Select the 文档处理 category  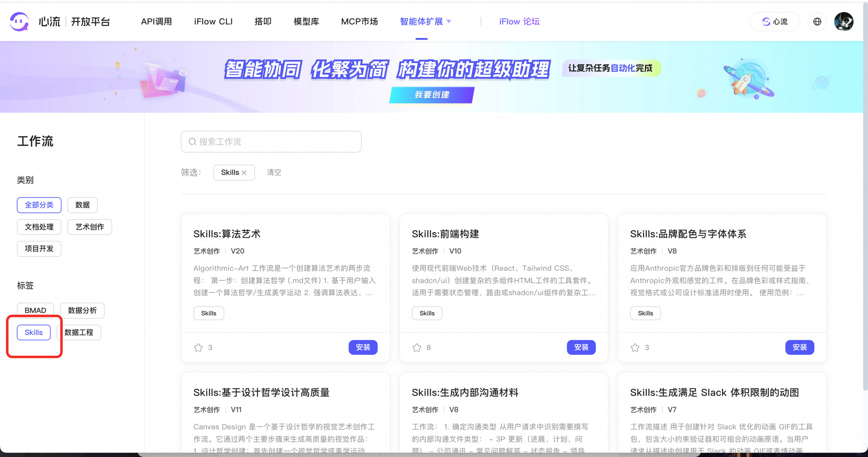tap(39, 227)
